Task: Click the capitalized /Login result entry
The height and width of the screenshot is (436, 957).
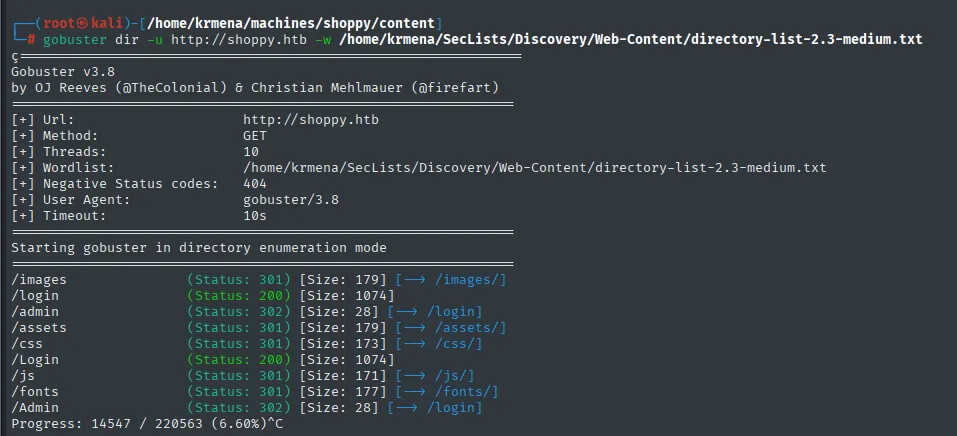Action: [x=35, y=359]
